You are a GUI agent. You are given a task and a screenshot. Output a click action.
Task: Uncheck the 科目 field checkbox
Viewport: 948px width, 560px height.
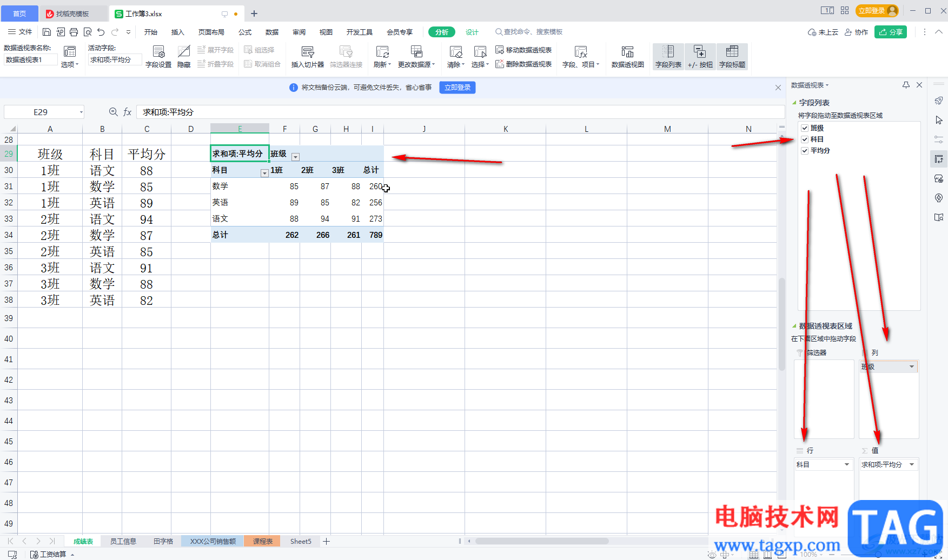(805, 139)
